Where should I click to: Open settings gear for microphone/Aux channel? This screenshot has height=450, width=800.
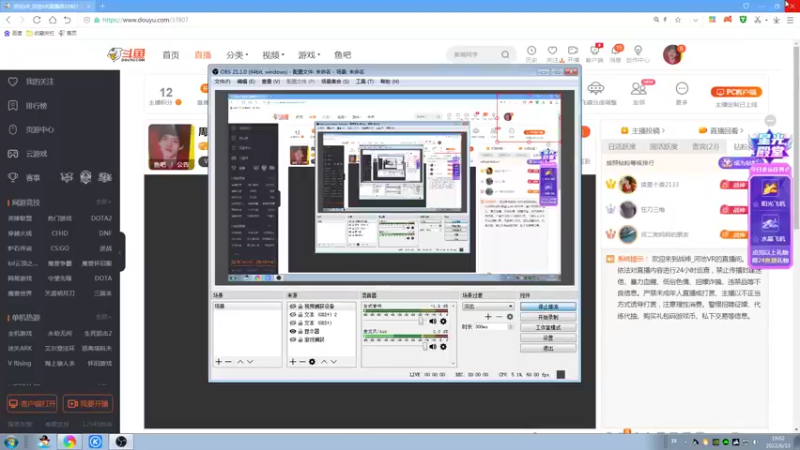point(443,347)
